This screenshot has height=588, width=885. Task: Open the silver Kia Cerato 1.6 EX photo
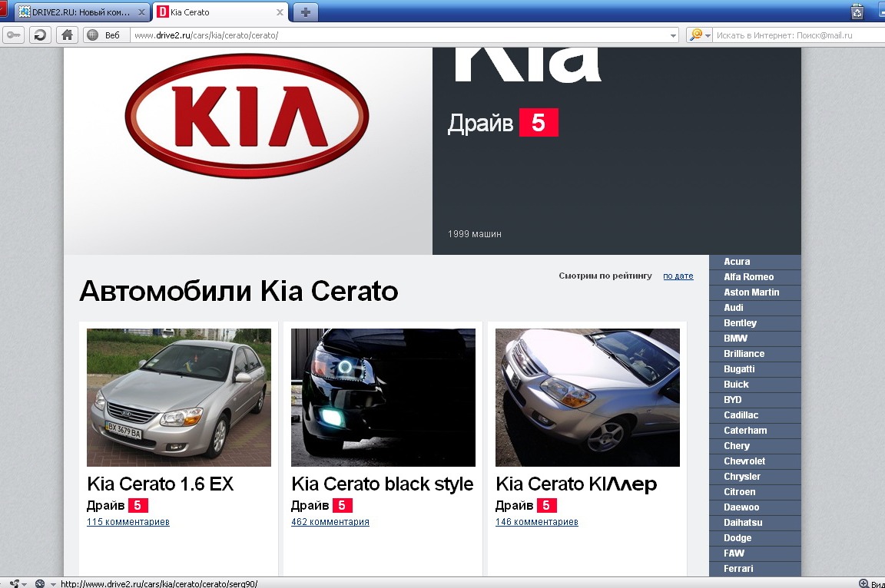pos(179,398)
